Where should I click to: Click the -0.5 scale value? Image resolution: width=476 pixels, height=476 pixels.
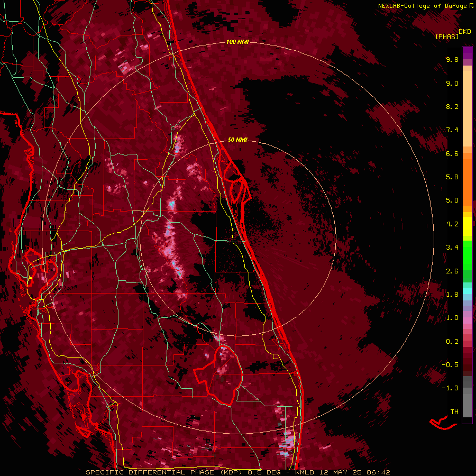tap(450, 365)
